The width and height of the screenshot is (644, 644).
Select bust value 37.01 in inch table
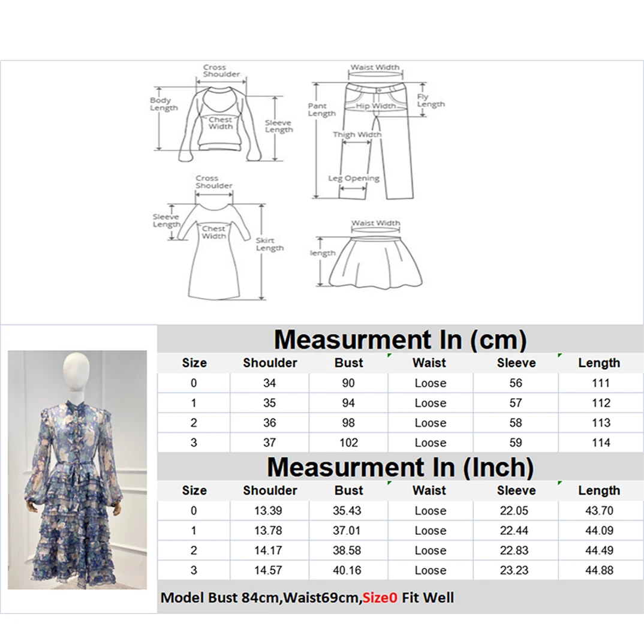[x=347, y=531]
